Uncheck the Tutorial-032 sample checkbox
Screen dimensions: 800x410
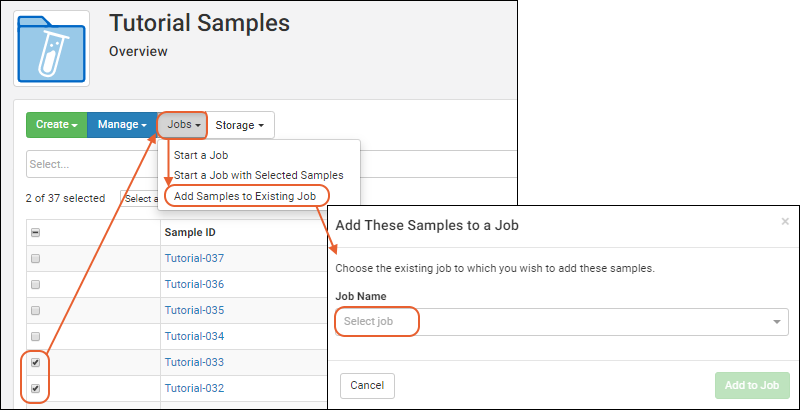pos(36,388)
